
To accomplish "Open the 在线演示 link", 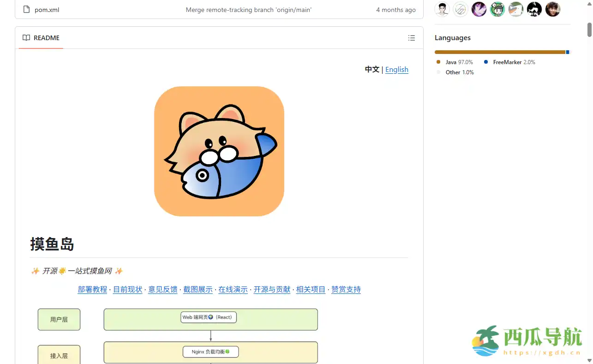I will (233, 289).
